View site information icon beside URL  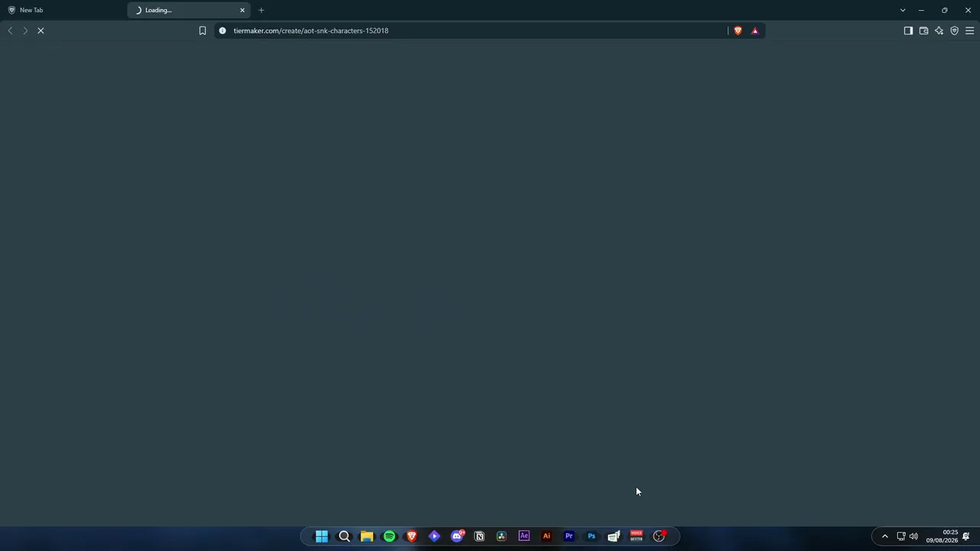223,31
